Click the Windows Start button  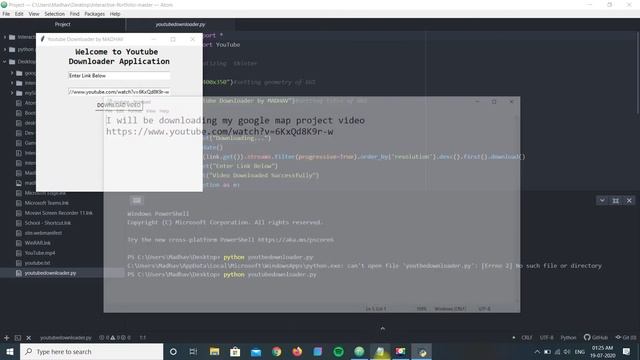pos(10,351)
